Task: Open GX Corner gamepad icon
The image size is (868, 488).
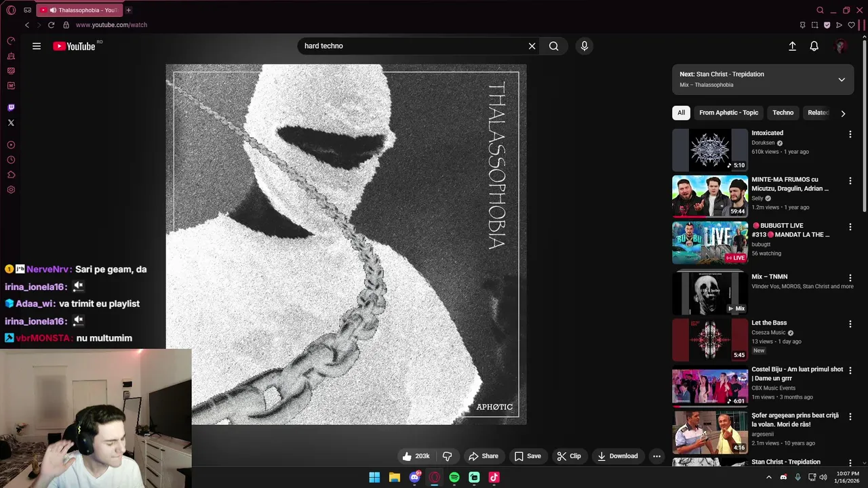Action: coord(27,10)
